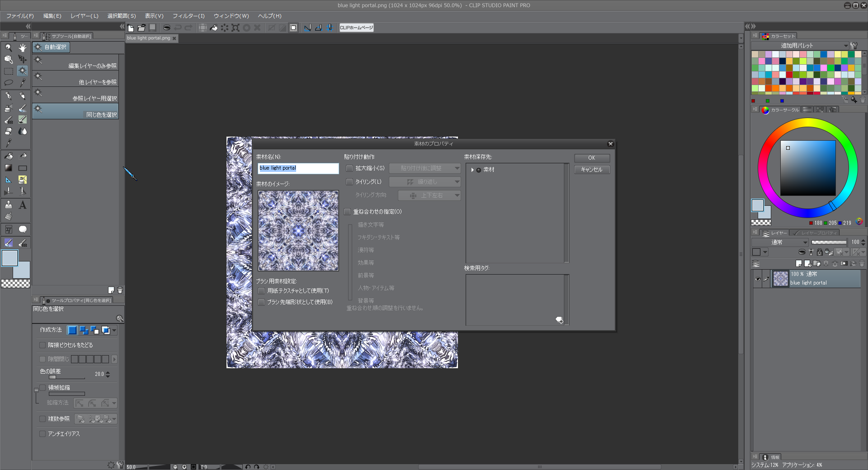Click OK in the material properties dialog
The height and width of the screenshot is (470, 868).
pos(591,158)
